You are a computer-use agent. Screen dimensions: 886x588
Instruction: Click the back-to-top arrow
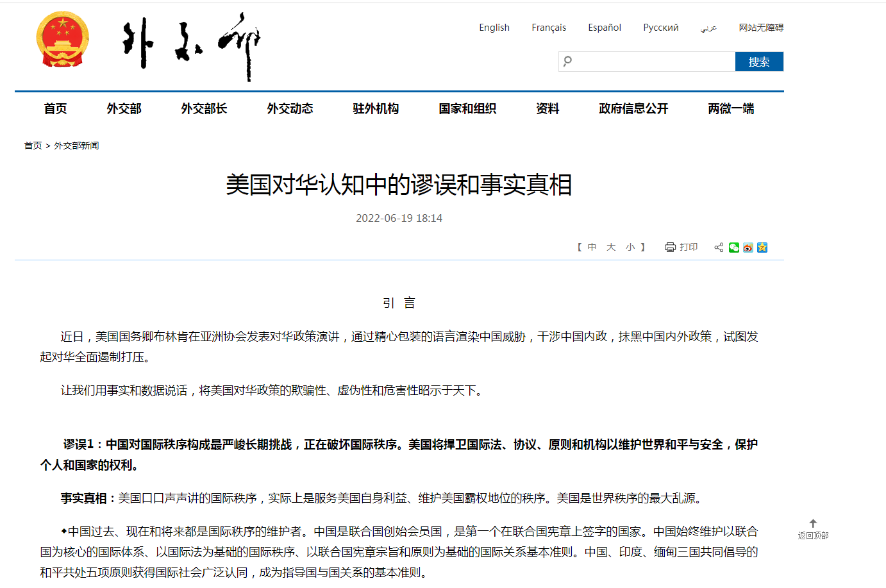pyautogui.click(x=813, y=523)
